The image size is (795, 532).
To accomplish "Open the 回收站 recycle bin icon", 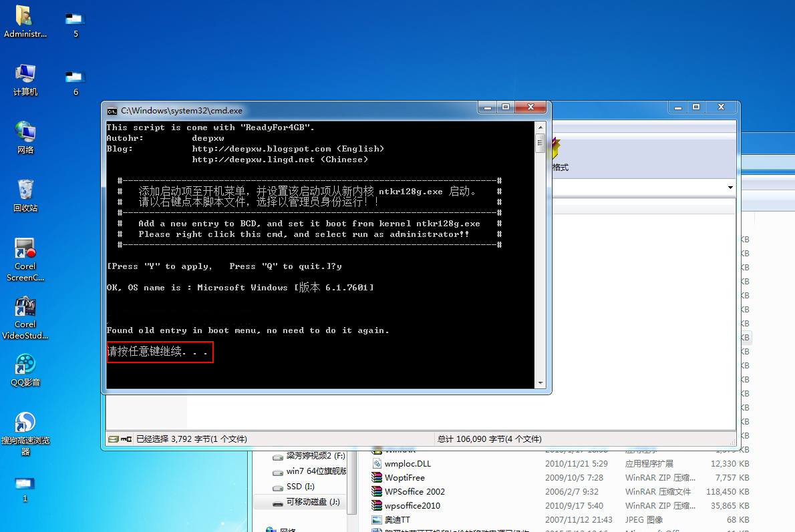I will pos(25,196).
